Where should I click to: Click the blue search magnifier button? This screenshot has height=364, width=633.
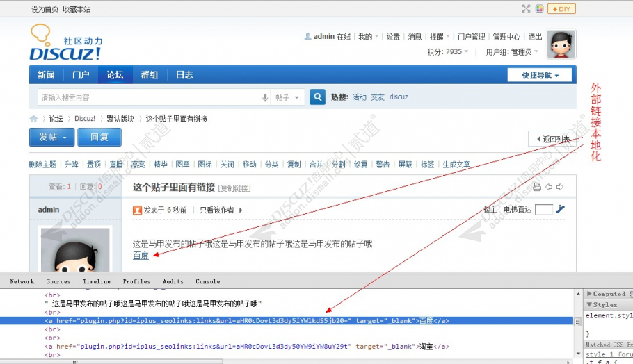[318, 97]
